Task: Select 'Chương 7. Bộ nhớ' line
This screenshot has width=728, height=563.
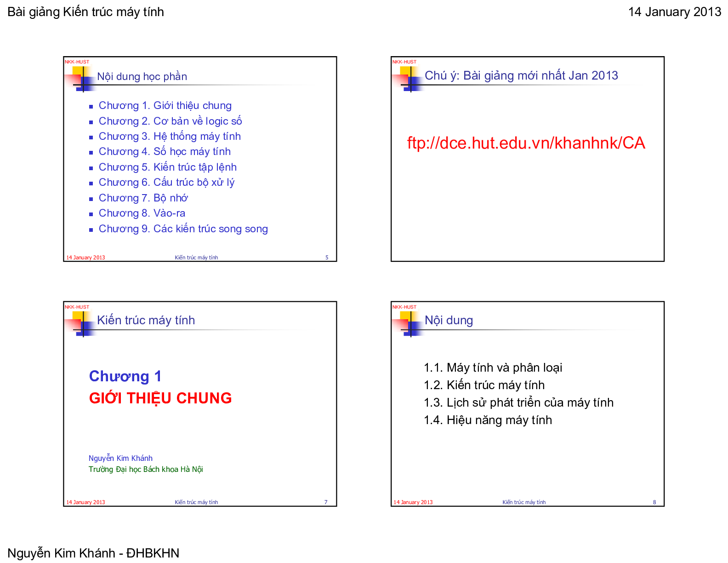Action: coord(143,198)
